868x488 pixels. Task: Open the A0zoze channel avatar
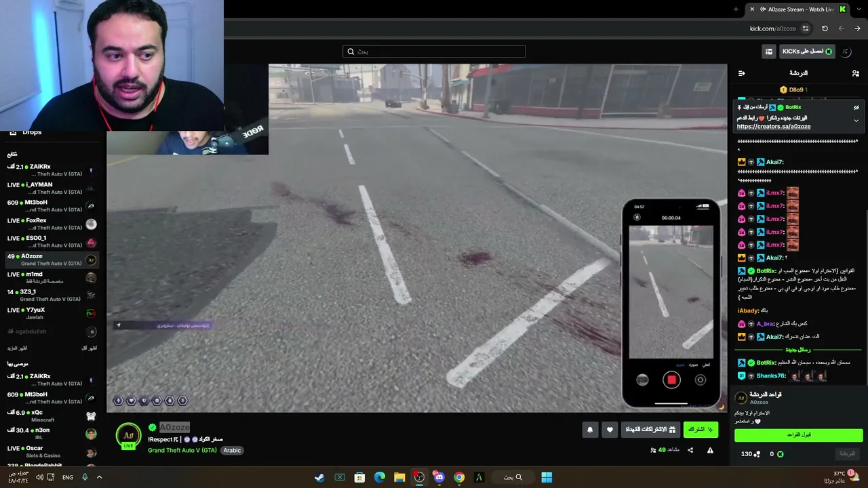click(x=128, y=435)
